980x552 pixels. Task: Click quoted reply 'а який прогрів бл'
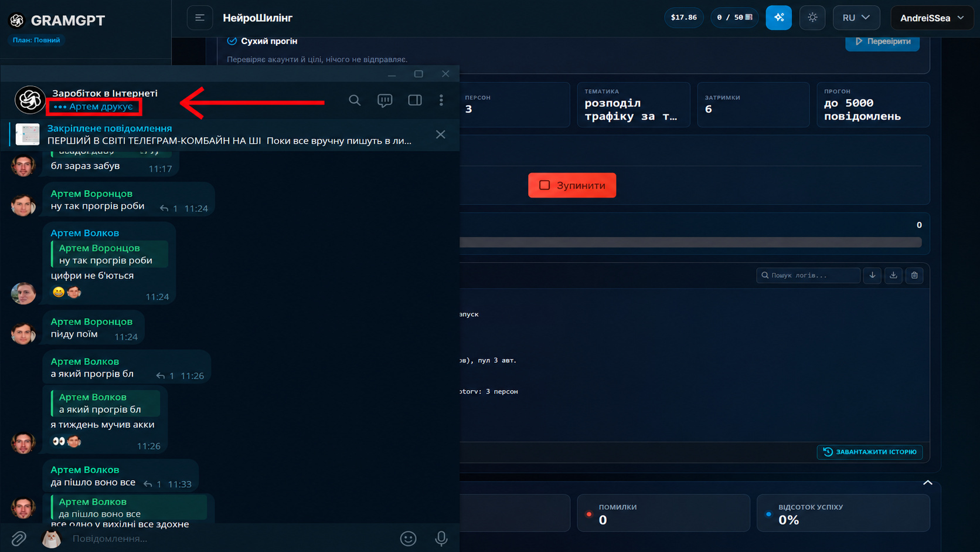click(x=106, y=403)
